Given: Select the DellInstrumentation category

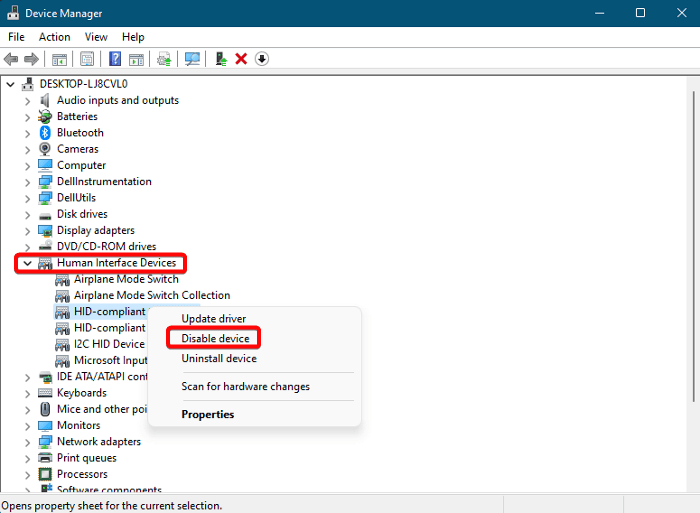Looking at the screenshot, I should coord(104,181).
